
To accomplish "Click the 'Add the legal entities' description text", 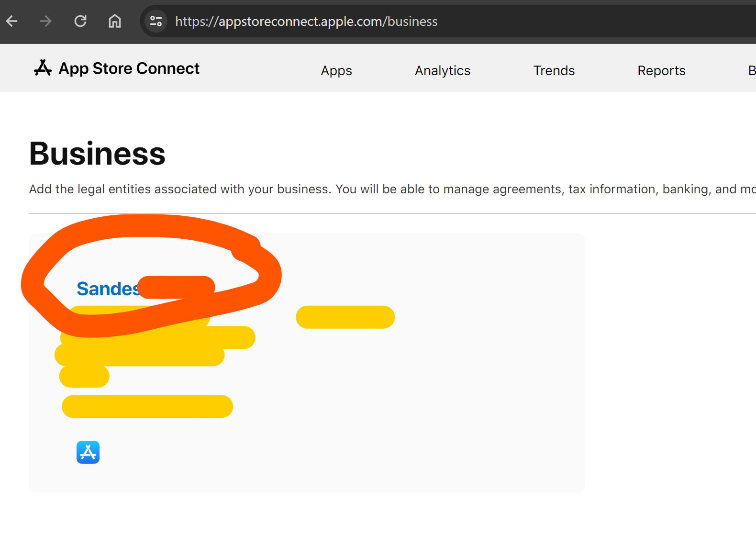I will point(392,189).
